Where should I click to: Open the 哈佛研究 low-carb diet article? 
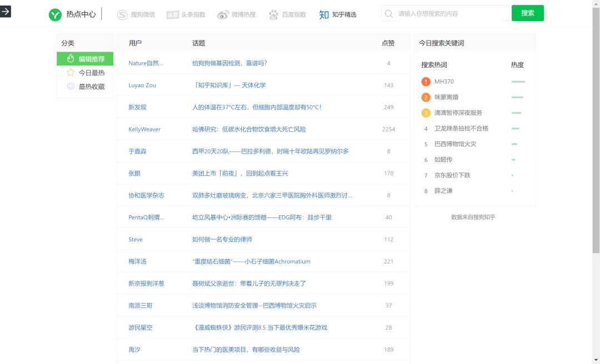(249, 129)
